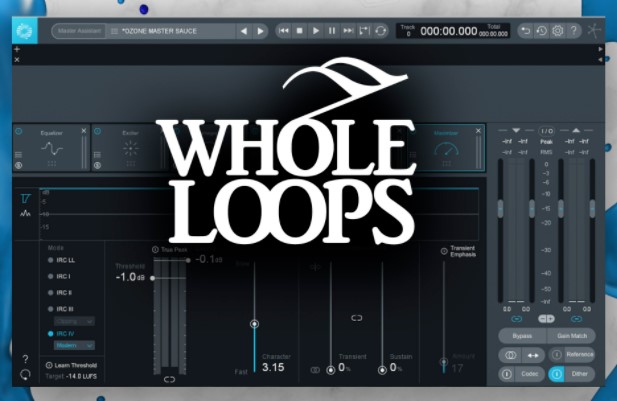Image resolution: width=617 pixels, height=401 pixels.
Task: Stop playback
Action: point(299,31)
